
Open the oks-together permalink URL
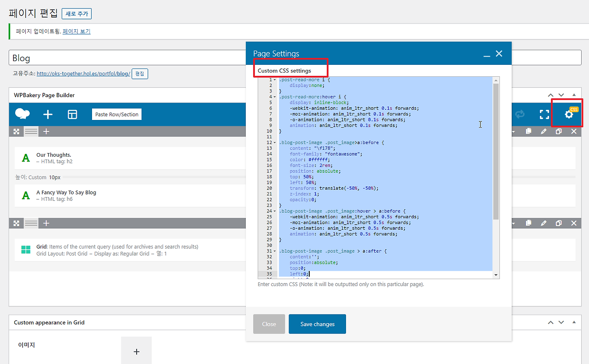83,74
